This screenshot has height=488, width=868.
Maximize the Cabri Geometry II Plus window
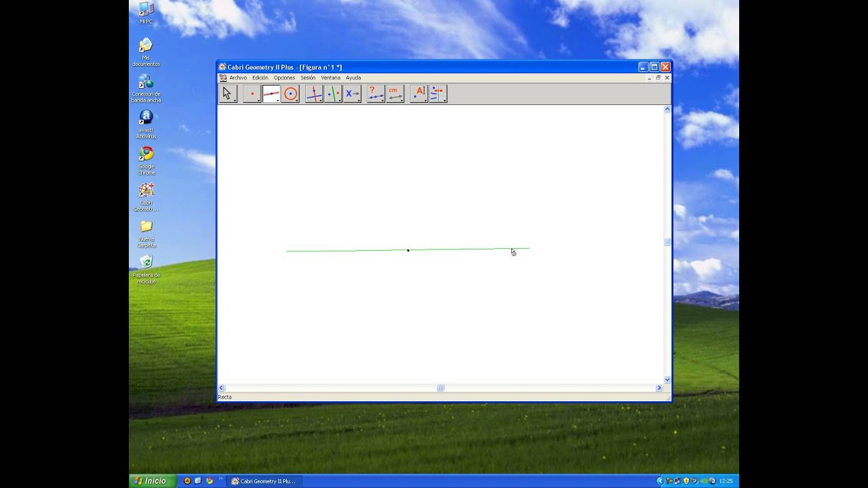click(654, 67)
